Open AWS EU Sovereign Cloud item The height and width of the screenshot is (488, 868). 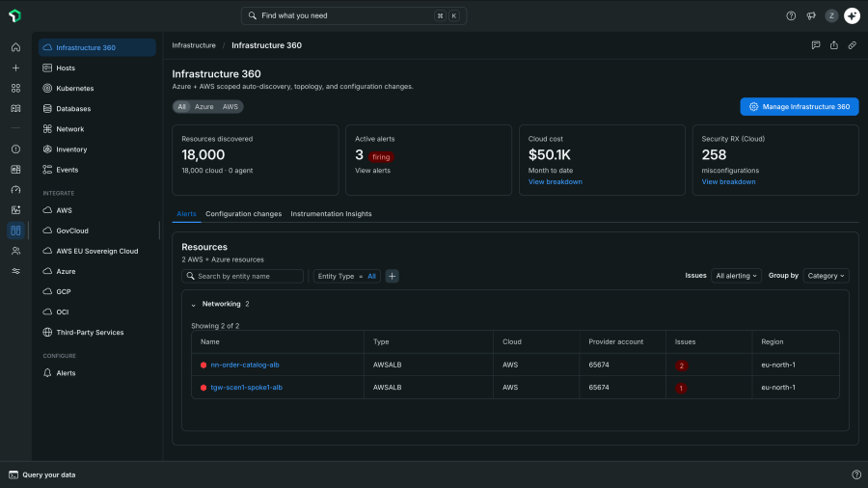[96, 251]
